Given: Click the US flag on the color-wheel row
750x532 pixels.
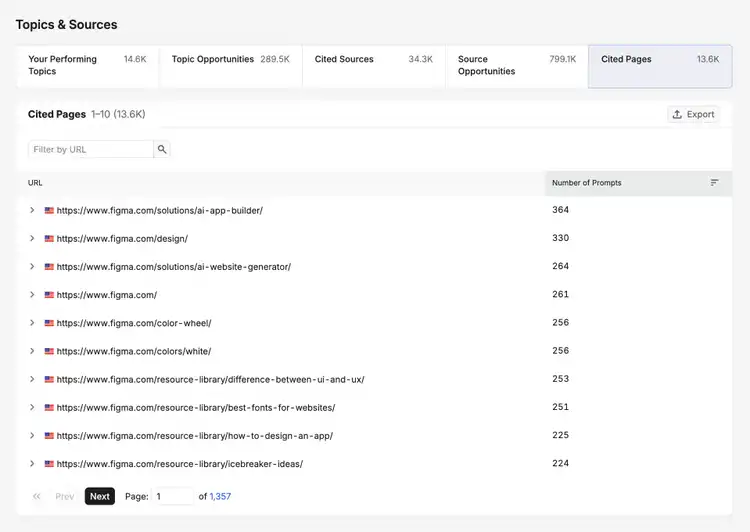Looking at the screenshot, I should tap(49, 323).
